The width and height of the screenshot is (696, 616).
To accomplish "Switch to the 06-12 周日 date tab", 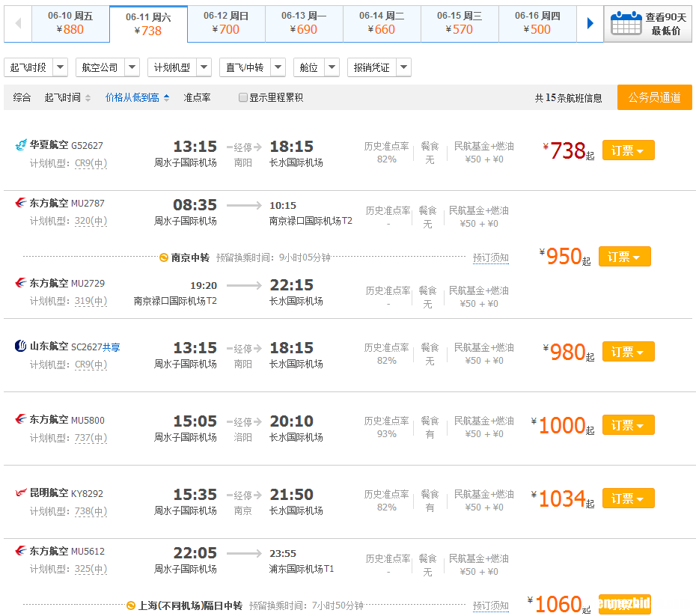I will (226, 23).
